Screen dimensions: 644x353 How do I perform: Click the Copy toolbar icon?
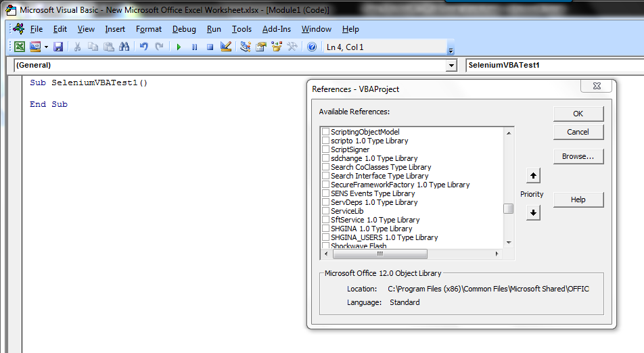(93, 47)
